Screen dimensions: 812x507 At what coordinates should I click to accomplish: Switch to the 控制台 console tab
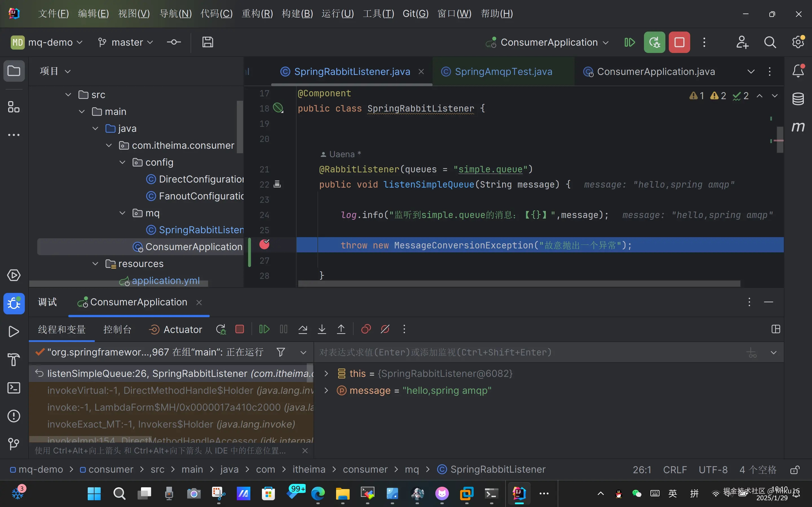117,329
